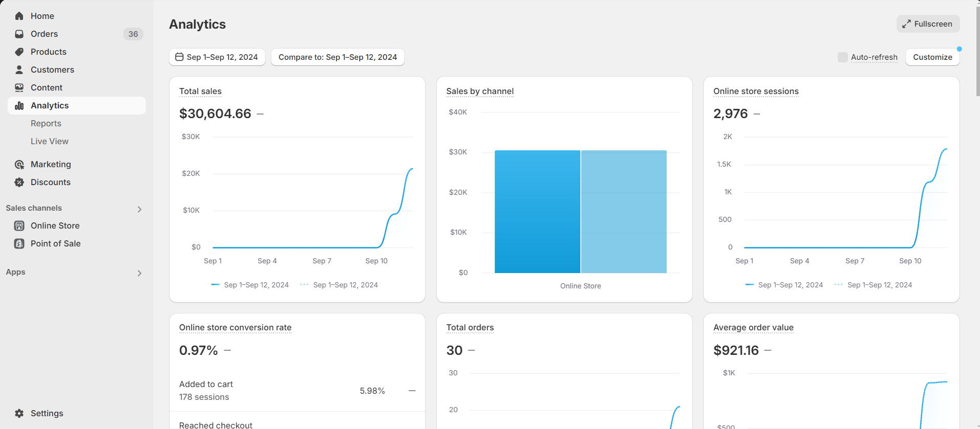Open Settings via the gear icon
The image size is (980, 429).
click(19, 413)
